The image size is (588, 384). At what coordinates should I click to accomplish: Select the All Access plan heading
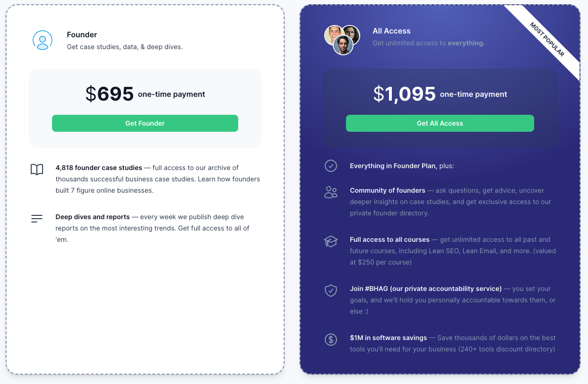(391, 31)
